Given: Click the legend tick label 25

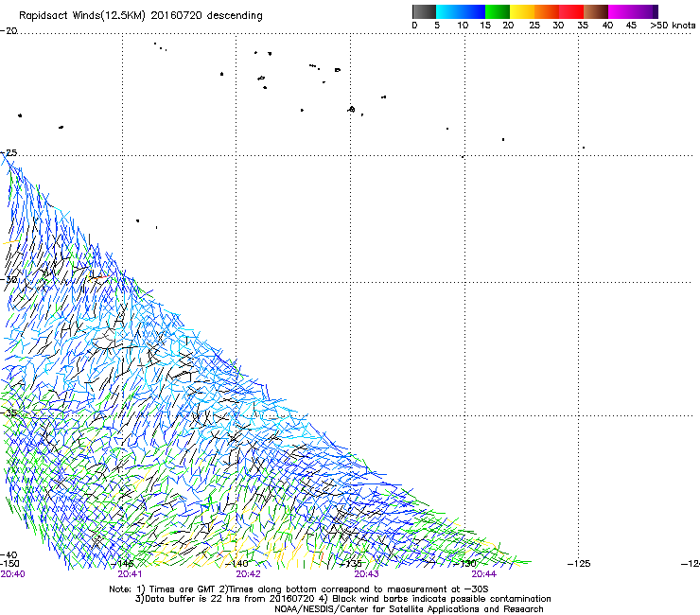Looking at the screenshot, I should point(534,26).
